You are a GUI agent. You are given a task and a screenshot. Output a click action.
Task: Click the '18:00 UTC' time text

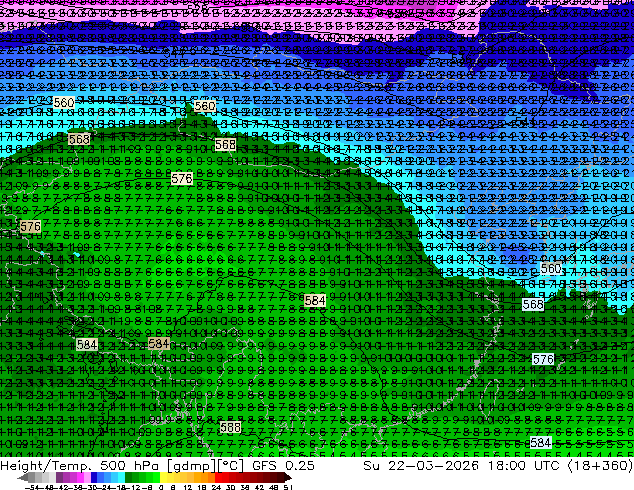524,466
